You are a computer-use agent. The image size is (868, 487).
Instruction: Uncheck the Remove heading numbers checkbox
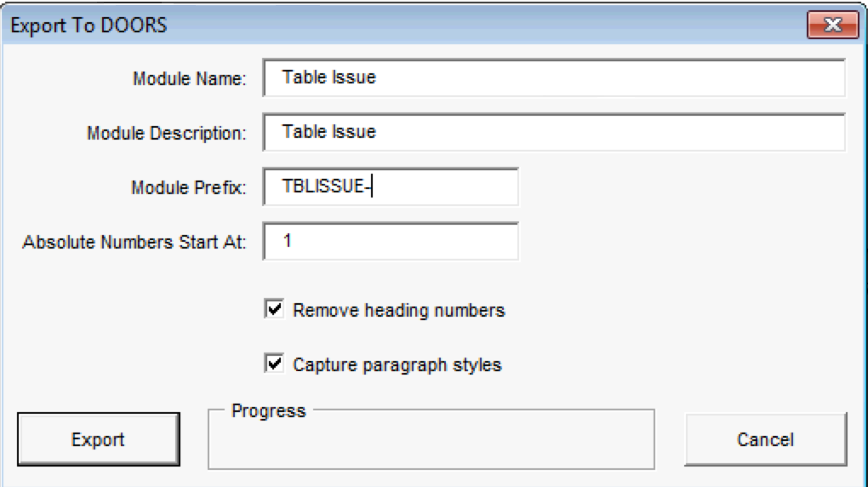(x=275, y=310)
